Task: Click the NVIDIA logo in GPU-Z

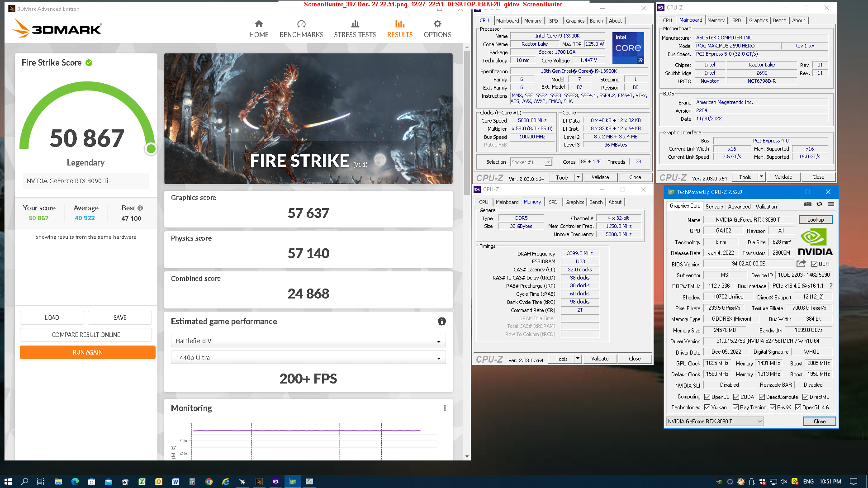Action: pyautogui.click(x=815, y=242)
